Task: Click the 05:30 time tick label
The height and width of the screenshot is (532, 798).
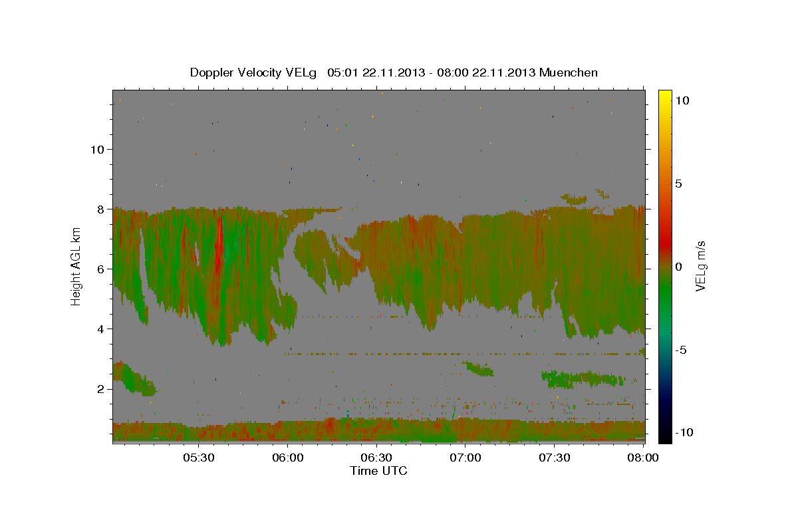Action: click(198, 458)
